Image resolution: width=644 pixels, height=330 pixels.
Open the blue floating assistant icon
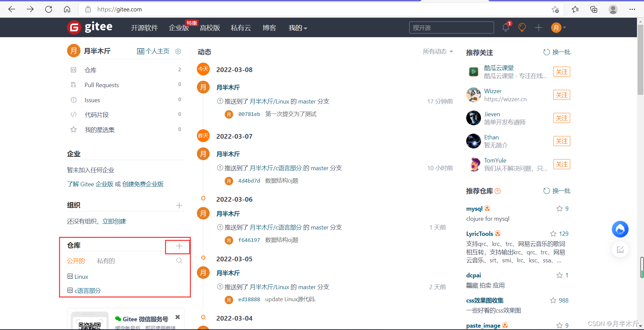pyautogui.click(x=620, y=229)
